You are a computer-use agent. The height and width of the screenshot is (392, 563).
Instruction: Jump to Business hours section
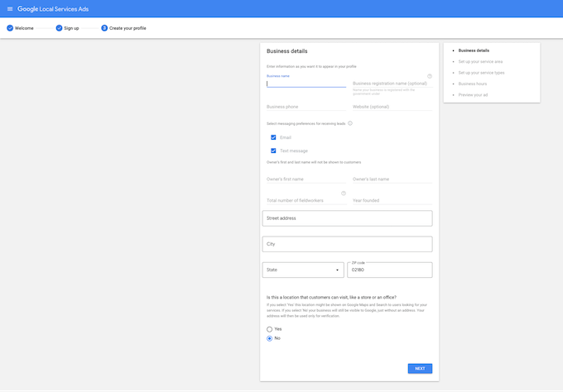click(x=474, y=84)
